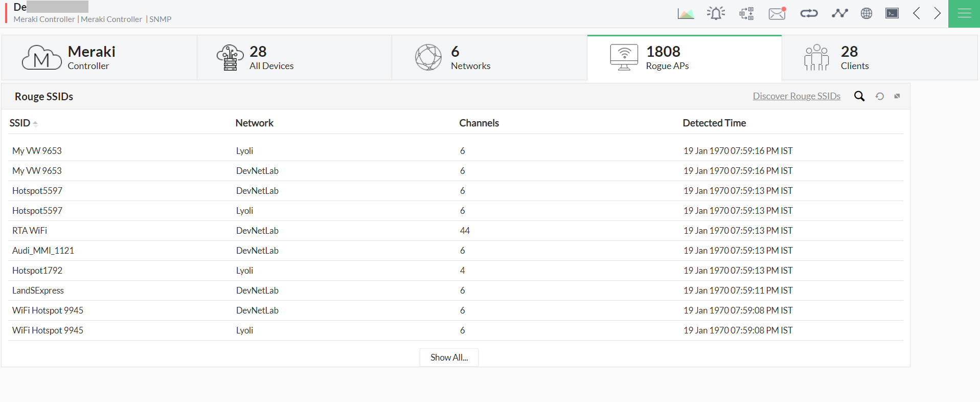980x402 pixels.
Task: Open the graphs chart icon in header
Action: (x=686, y=13)
